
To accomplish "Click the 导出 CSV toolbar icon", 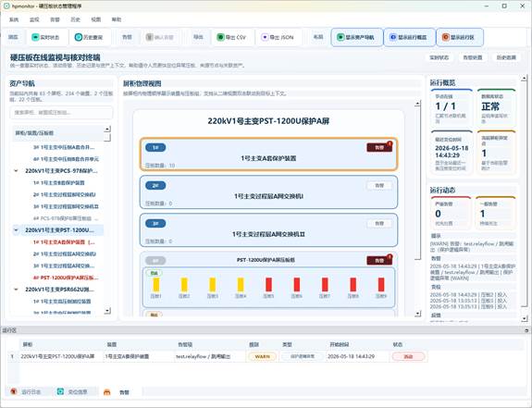I will point(220,37).
